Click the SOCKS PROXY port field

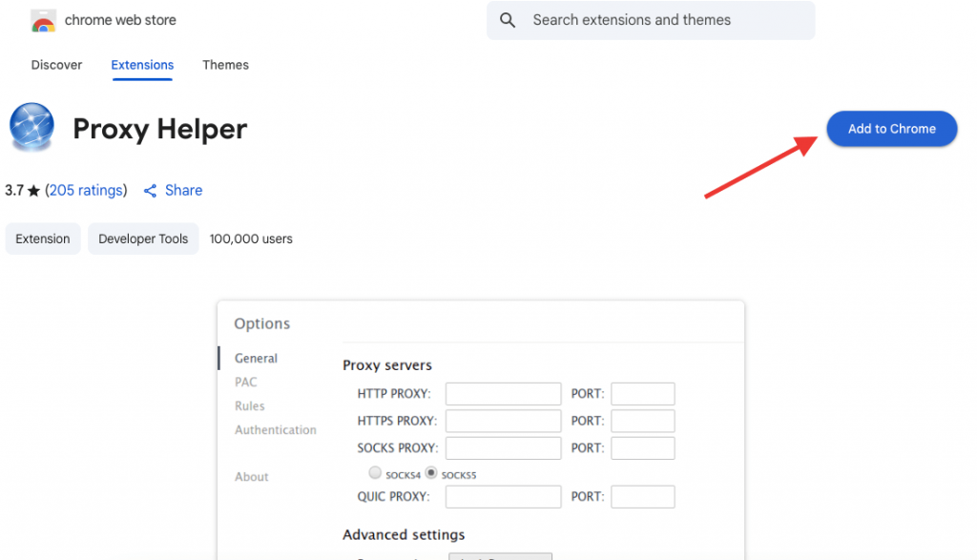point(642,447)
